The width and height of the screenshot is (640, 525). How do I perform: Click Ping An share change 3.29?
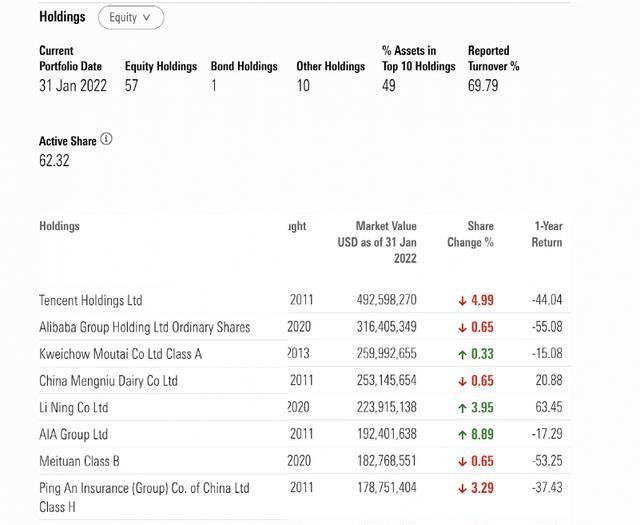pyautogui.click(x=476, y=488)
